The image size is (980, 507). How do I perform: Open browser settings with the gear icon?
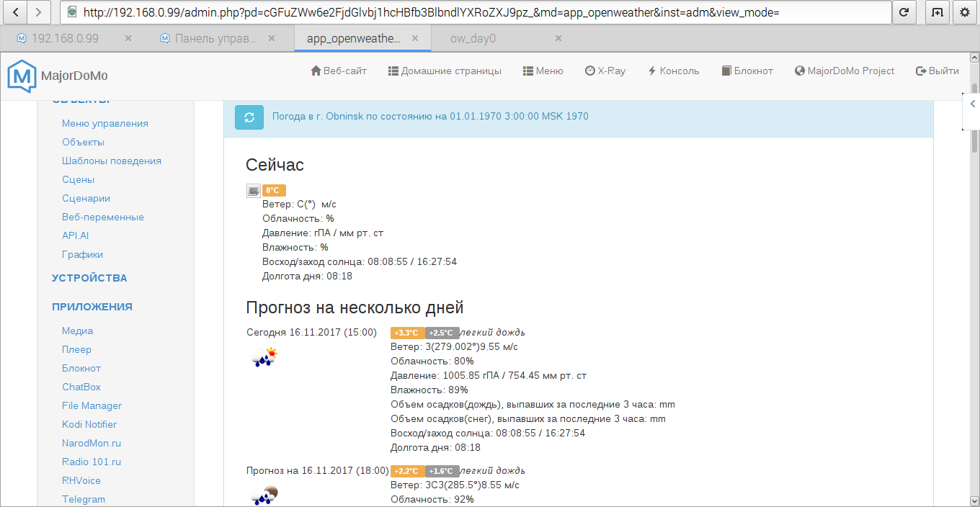point(964,12)
